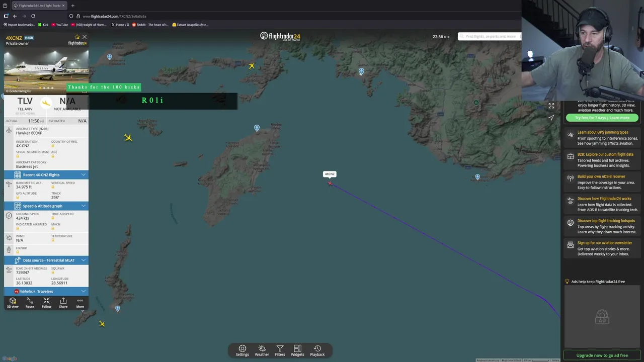Click the Flightradar24 logo

tap(280, 36)
